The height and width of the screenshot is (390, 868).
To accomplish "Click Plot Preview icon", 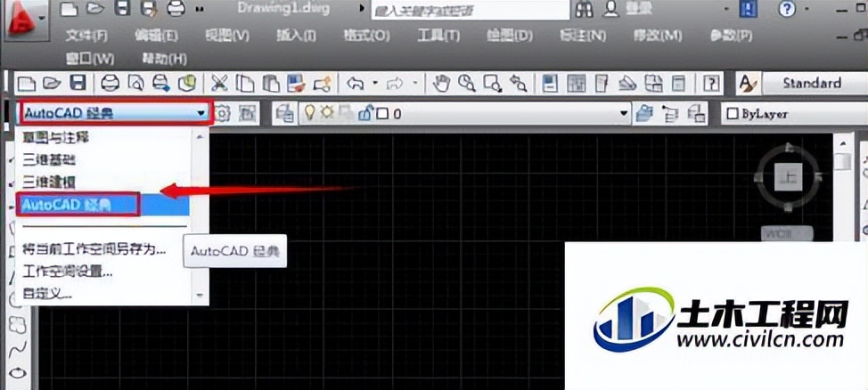I will (136, 84).
